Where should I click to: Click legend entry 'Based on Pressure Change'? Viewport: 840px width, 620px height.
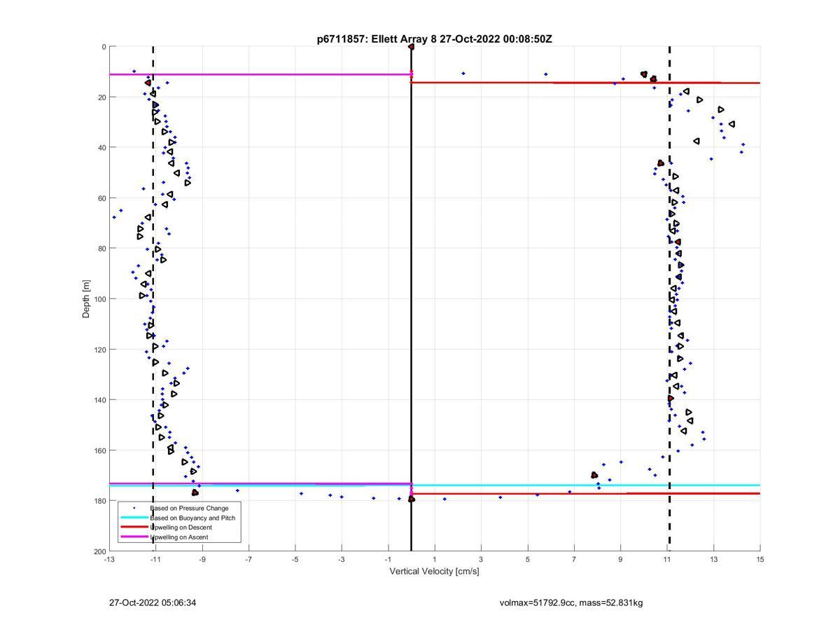(x=189, y=508)
